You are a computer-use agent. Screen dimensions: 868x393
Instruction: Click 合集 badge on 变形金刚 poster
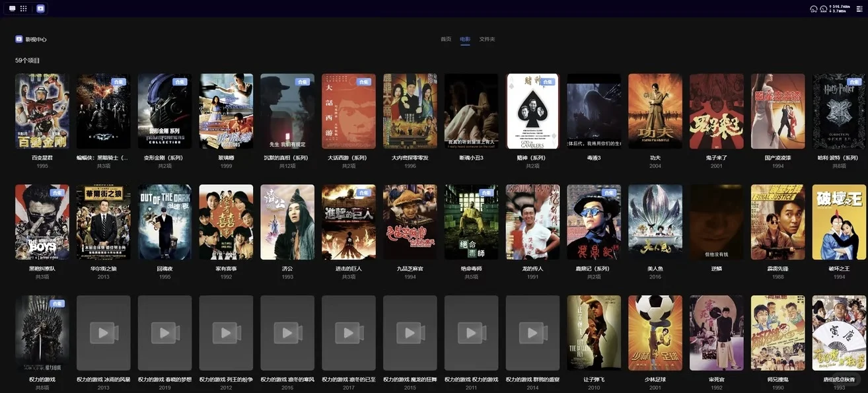[x=180, y=82]
